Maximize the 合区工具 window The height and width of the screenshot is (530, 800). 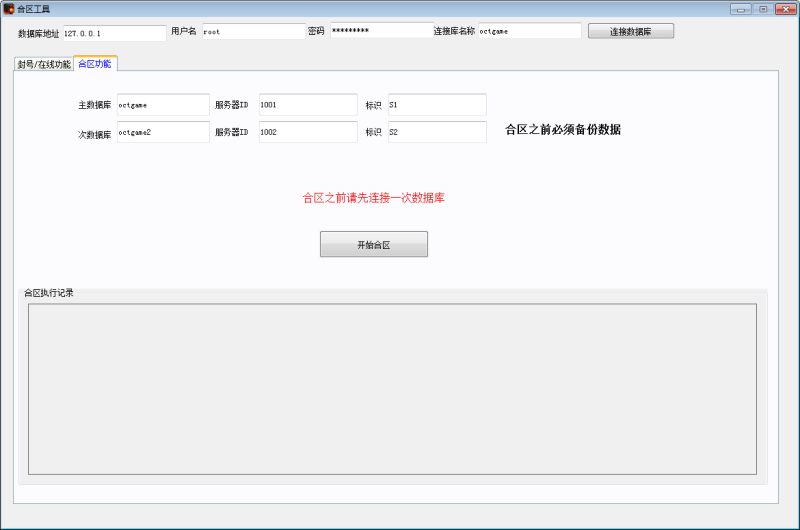pyautogui.click(x=762, y=8)
